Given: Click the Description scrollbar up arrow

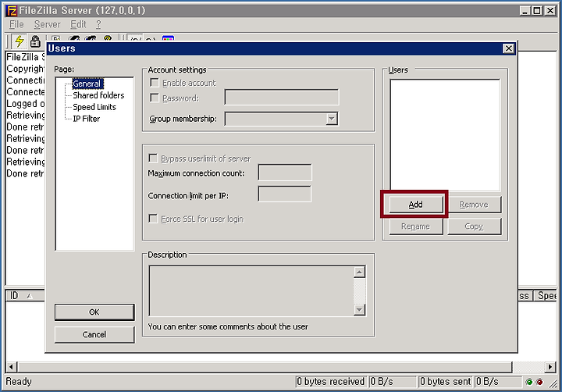Looking at the screenshot, I should [x=359, y=272].
